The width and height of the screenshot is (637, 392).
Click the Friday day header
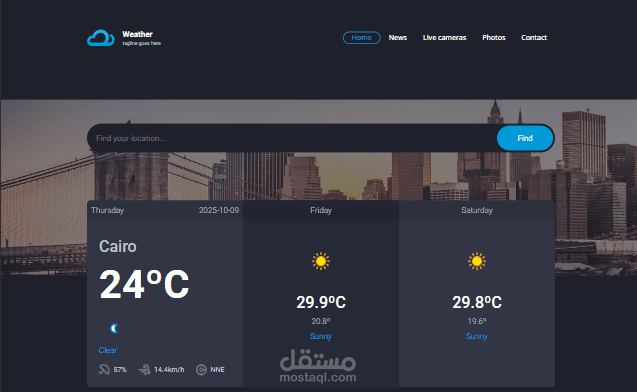[321, 210]
